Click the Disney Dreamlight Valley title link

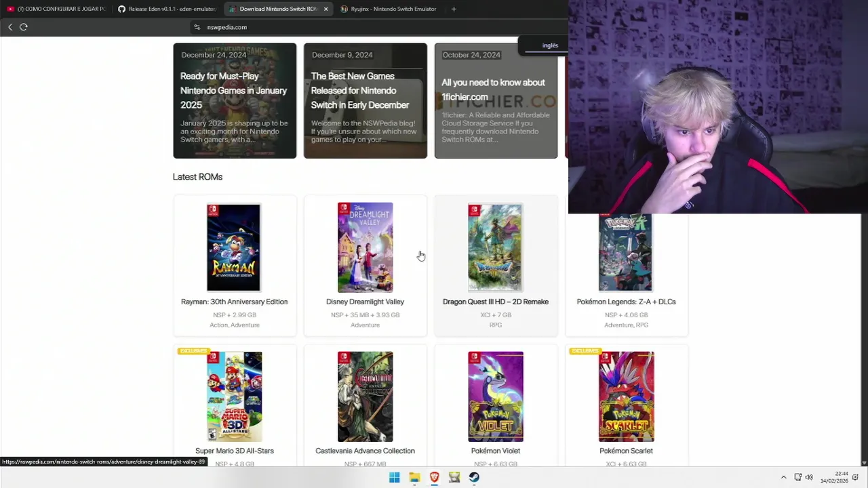(x=365, y=302)
